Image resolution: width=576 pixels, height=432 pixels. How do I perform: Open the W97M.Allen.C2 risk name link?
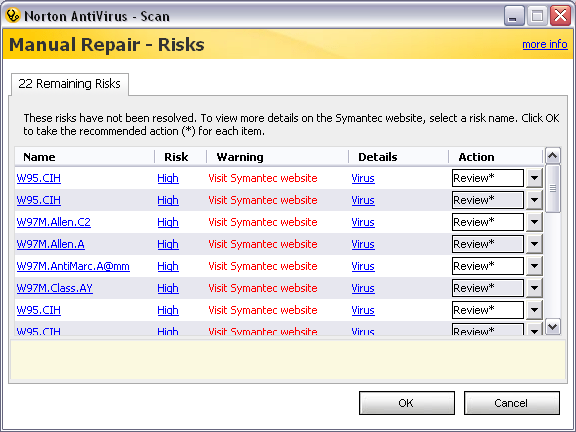point(54,222)
